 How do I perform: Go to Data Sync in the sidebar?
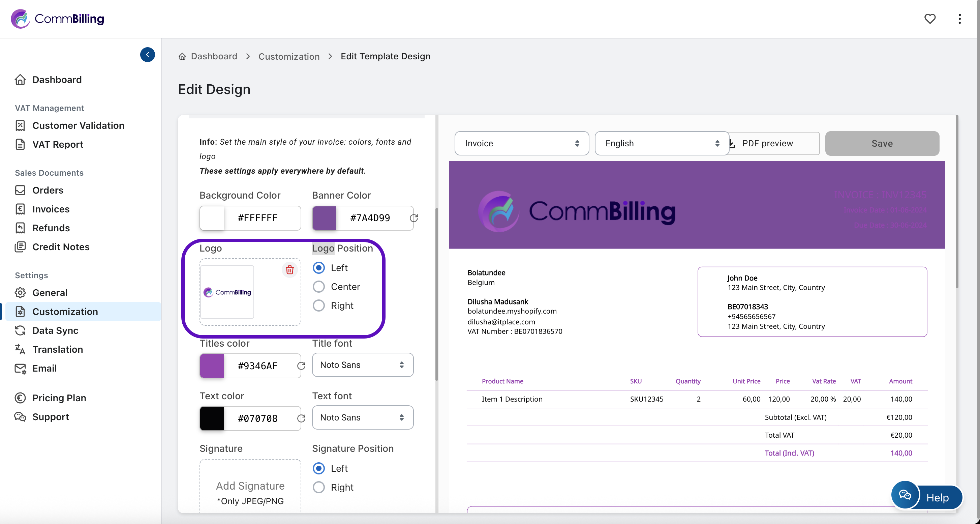pyautogui.click(x=55, y=330)
